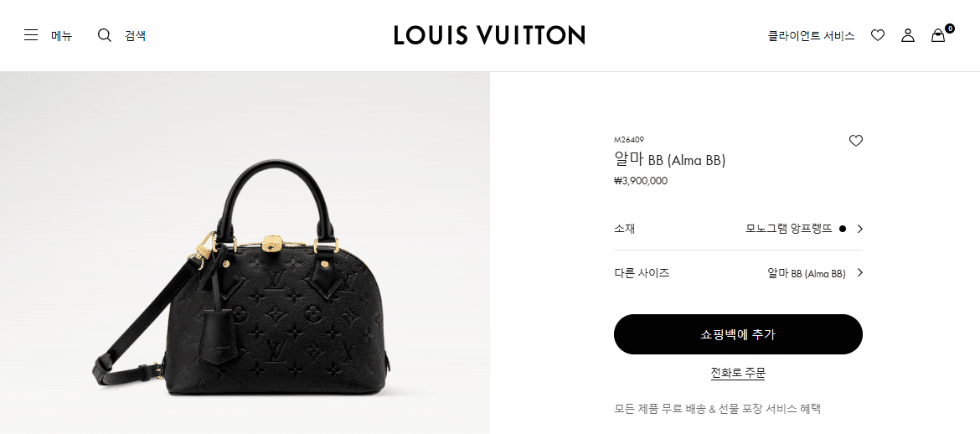Open 클라이언트 서비스 client services link

(812, 36)
